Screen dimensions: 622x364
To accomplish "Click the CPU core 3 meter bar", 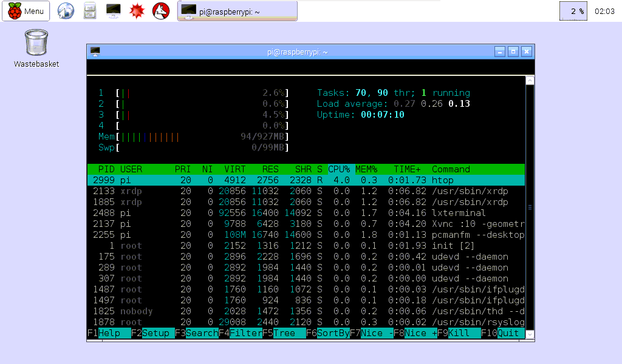I will (194, 115).
